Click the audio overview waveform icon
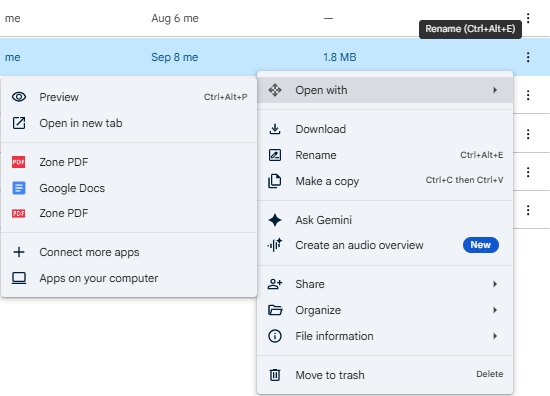Screen dimensions: 550x396 (x=275, y=245)
